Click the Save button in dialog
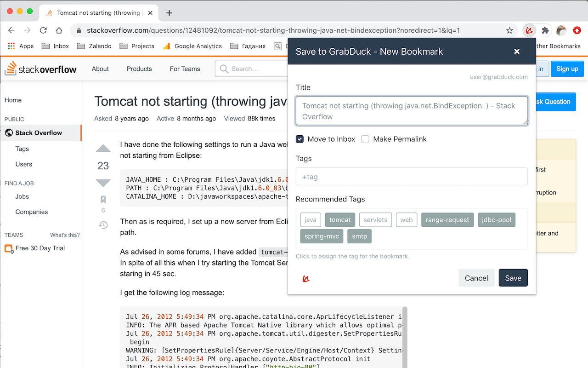 [x=513, y=278]
